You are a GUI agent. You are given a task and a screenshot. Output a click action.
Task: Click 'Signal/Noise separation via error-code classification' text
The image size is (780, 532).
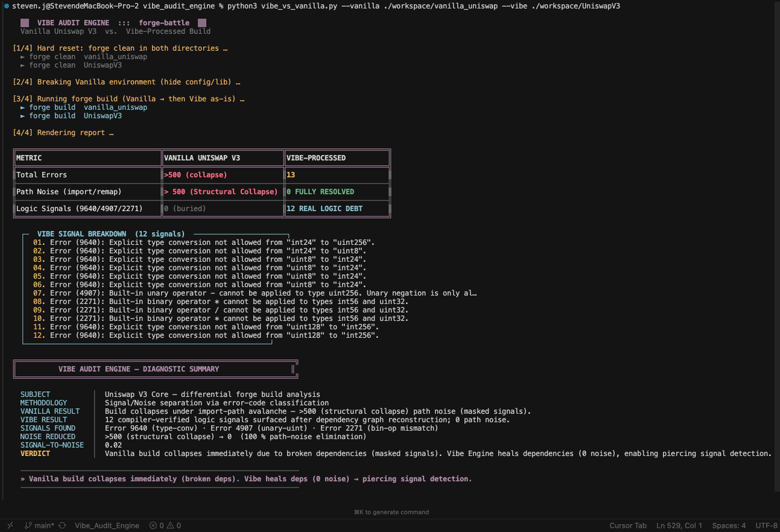tap(217, 403)
